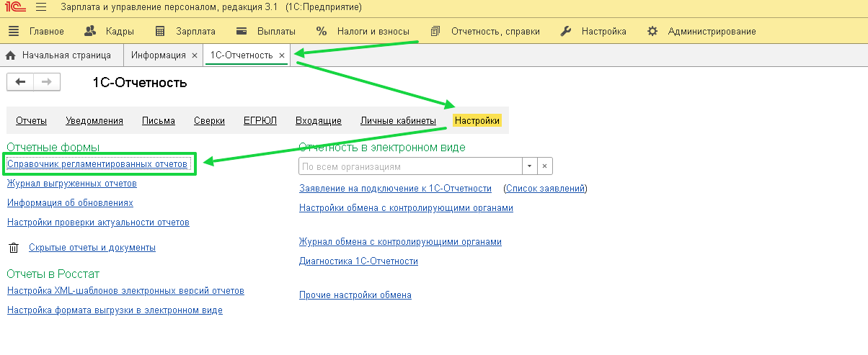The height and width of the screenshot is (355, 868).
Task: Close the 1С-Отчетность tab
Action: pyautogui.click(x=282, y=55)
